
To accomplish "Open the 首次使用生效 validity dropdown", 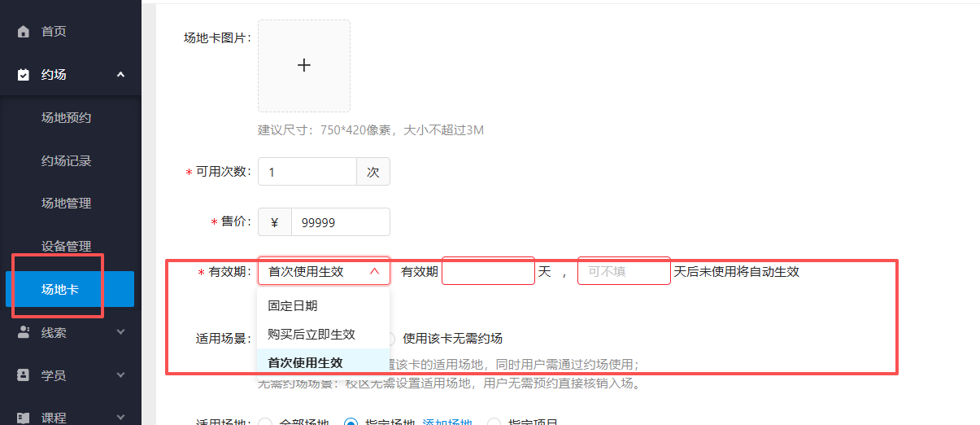I will pyautogui.click(x=324, y=271).
